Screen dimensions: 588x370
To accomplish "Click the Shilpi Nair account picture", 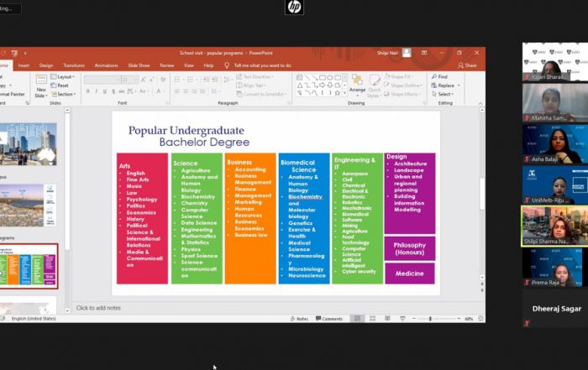I will [407, 53].
